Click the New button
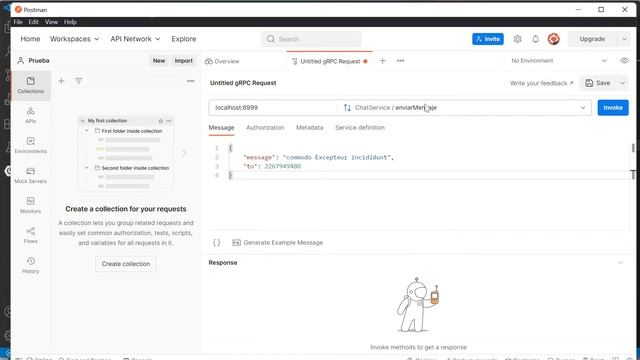Viewport: 640px width, 360px height. [159, 61]
